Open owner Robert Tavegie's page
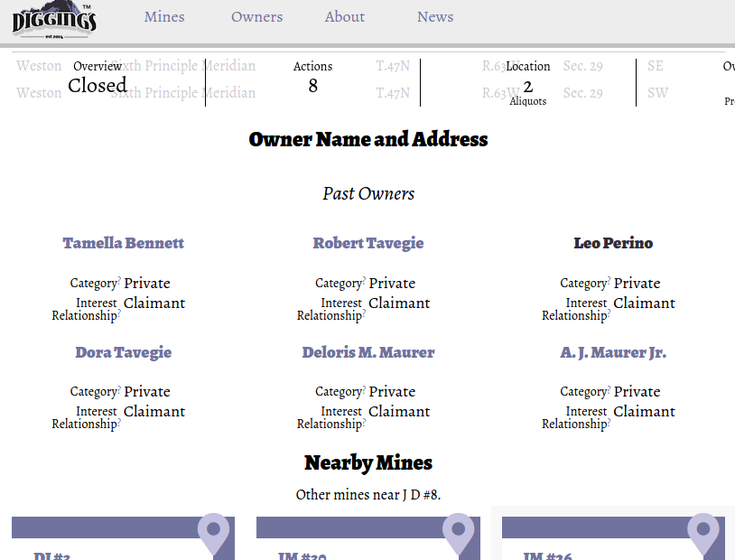This screenshot has height=560, width=735. tap(368, 243)
